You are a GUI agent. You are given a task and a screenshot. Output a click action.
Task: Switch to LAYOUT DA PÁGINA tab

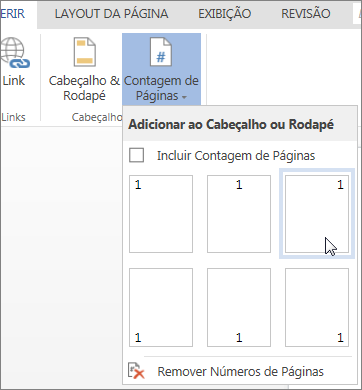pos(111,14)
